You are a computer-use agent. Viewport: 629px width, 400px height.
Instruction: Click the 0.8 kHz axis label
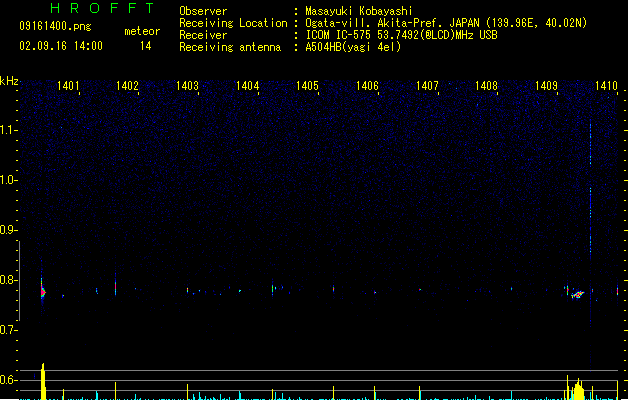[x=8, y=280]
